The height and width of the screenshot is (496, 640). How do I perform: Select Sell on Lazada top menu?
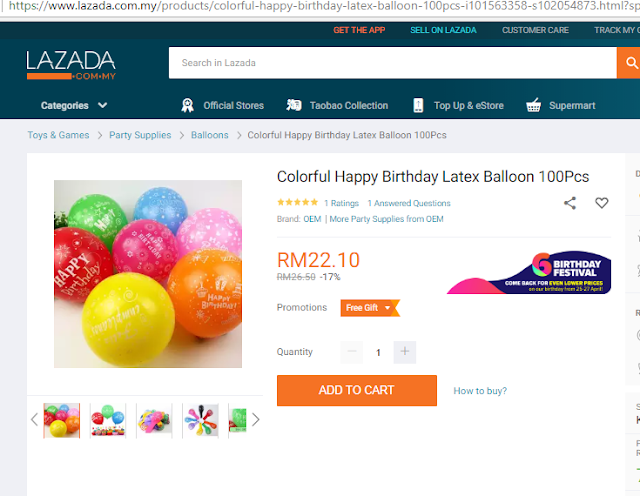443,30
